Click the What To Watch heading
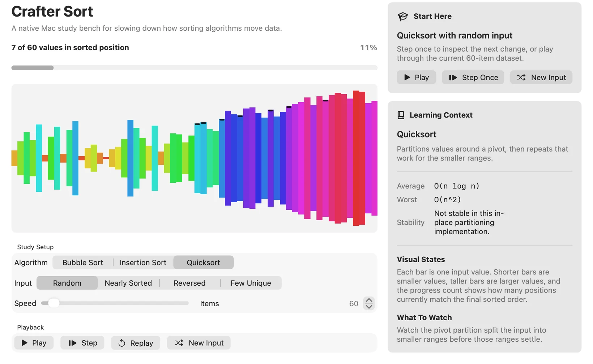Image resolution: width=593 pixels, height=364 pixels. tap(425, 317)
